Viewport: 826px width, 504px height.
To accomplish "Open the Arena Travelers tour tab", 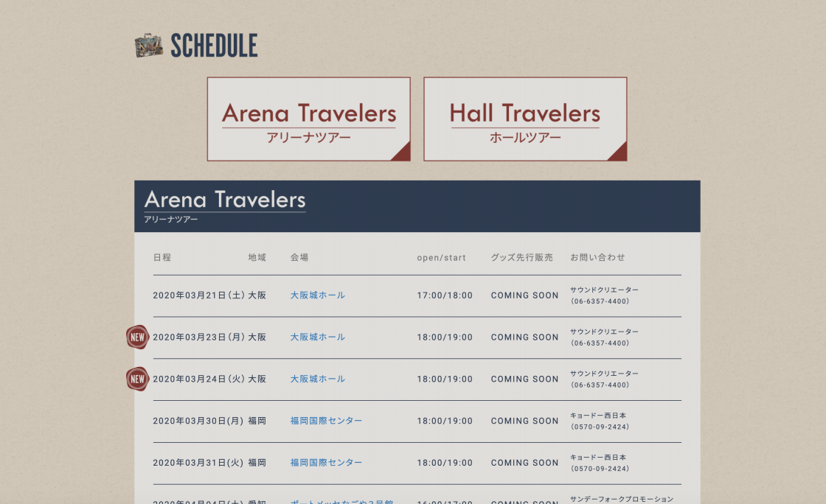I will pyautogui.click(x=309, y=119).
